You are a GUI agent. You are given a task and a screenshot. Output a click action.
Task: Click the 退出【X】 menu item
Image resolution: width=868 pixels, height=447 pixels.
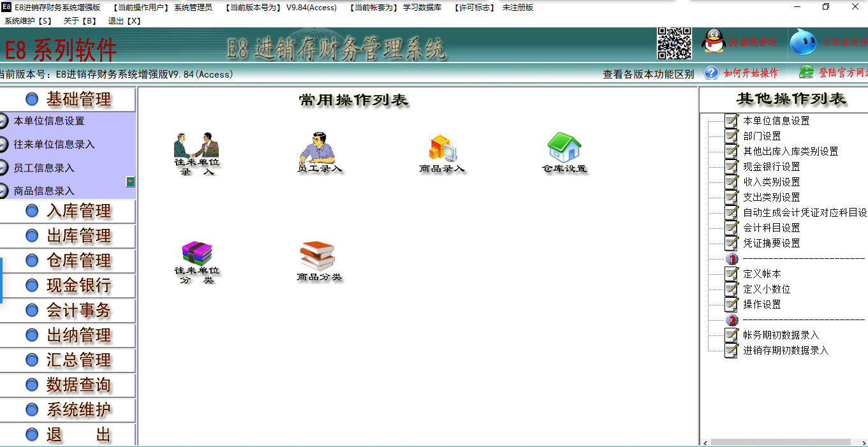pyautogui.click(x=124, y=21)
